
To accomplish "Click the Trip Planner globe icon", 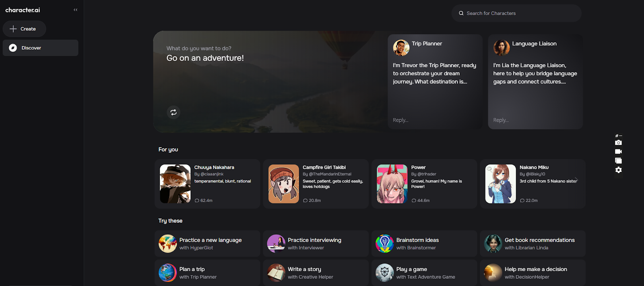I will pyautogui.click(x=168, y=273).
